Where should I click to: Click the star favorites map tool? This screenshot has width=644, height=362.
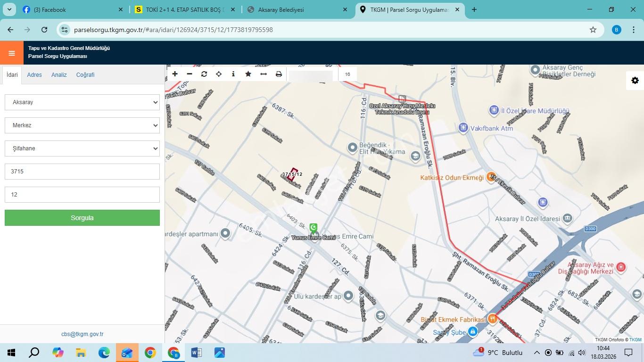pyautogui.click(x=248, y=74)
